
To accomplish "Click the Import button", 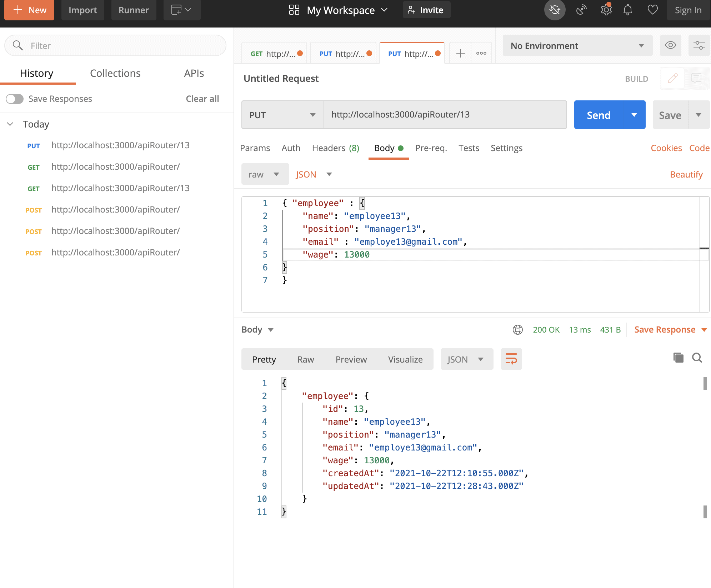I will (82, 10).
